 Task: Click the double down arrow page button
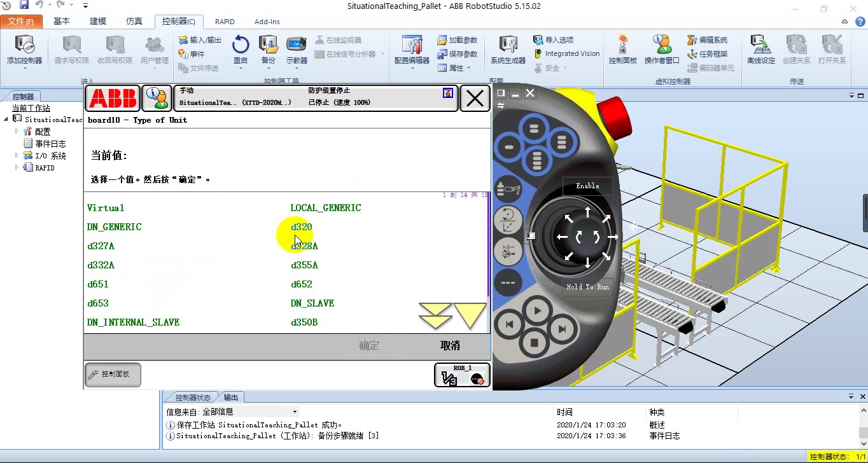(435, 315)
